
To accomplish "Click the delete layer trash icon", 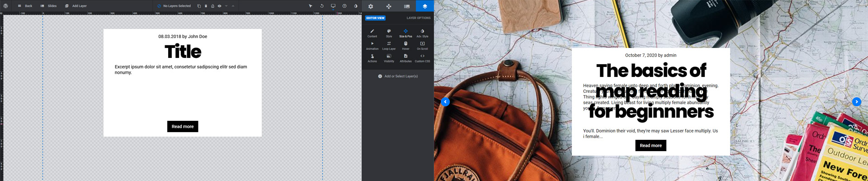I will pyautogui.click(x=206, y=6).
